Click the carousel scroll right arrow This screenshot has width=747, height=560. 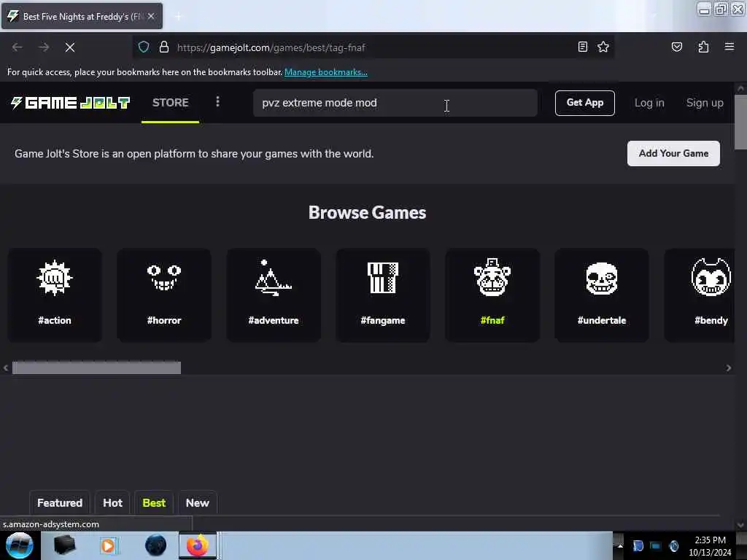point(729,367)
